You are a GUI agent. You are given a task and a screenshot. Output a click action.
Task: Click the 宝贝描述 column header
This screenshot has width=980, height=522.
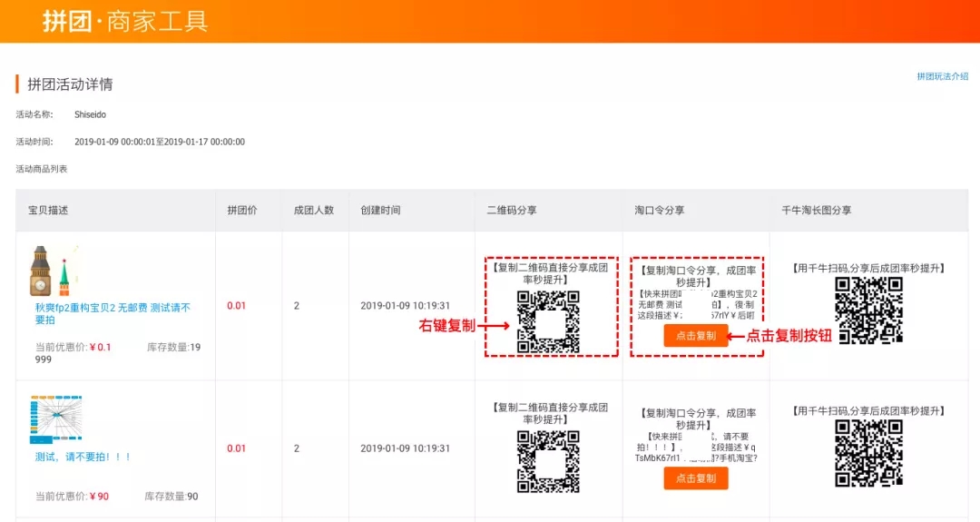click(x=48, y=211)
